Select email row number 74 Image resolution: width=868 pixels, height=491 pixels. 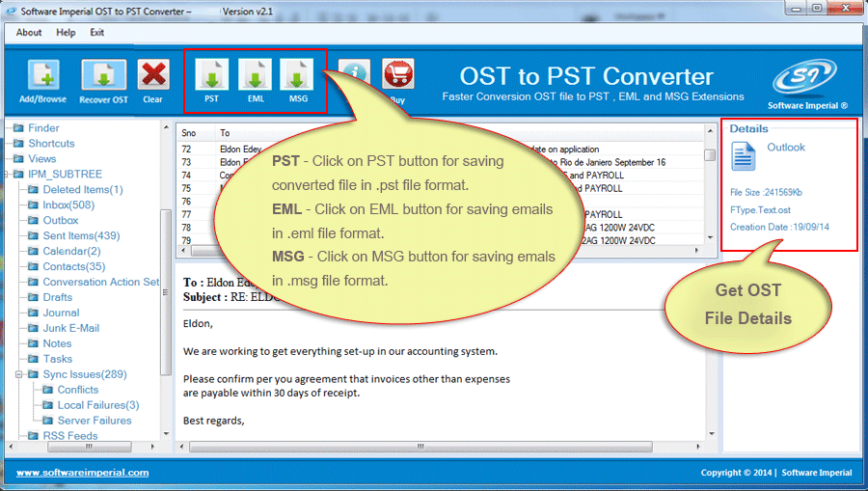[440, 175]
